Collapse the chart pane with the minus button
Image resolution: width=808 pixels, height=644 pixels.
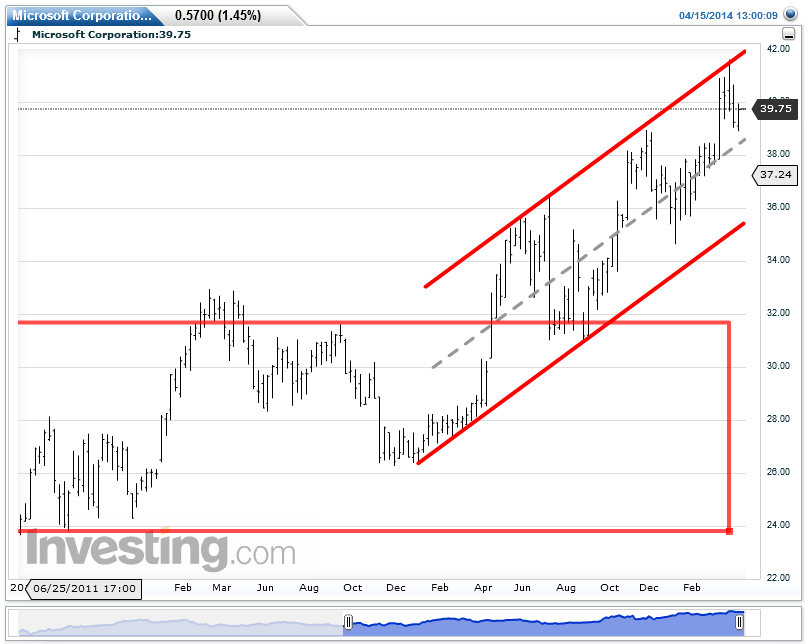click(788, 35)
